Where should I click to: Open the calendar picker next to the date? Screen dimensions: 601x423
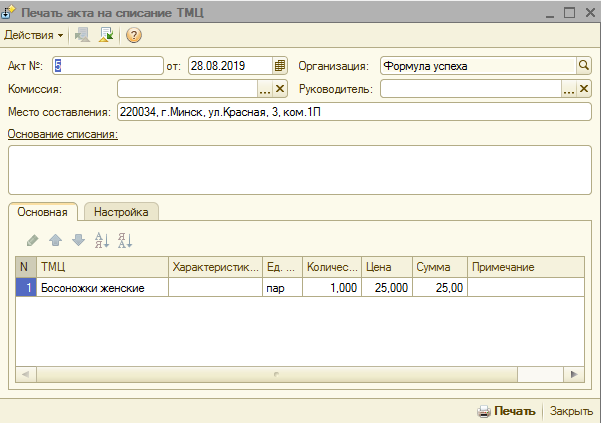[280, 66]
